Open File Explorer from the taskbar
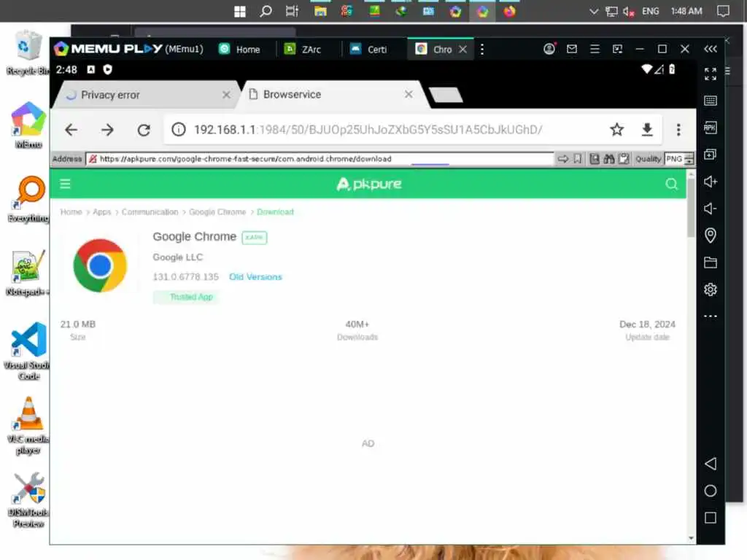 coord(320,11)
